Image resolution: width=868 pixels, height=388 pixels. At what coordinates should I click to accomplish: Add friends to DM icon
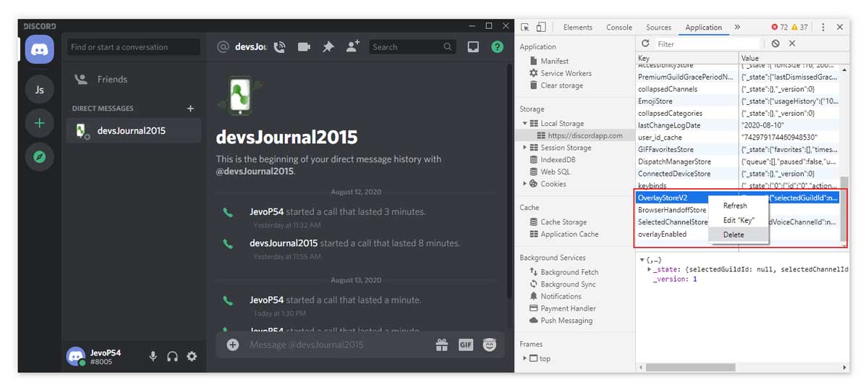(x=352, y=47)
